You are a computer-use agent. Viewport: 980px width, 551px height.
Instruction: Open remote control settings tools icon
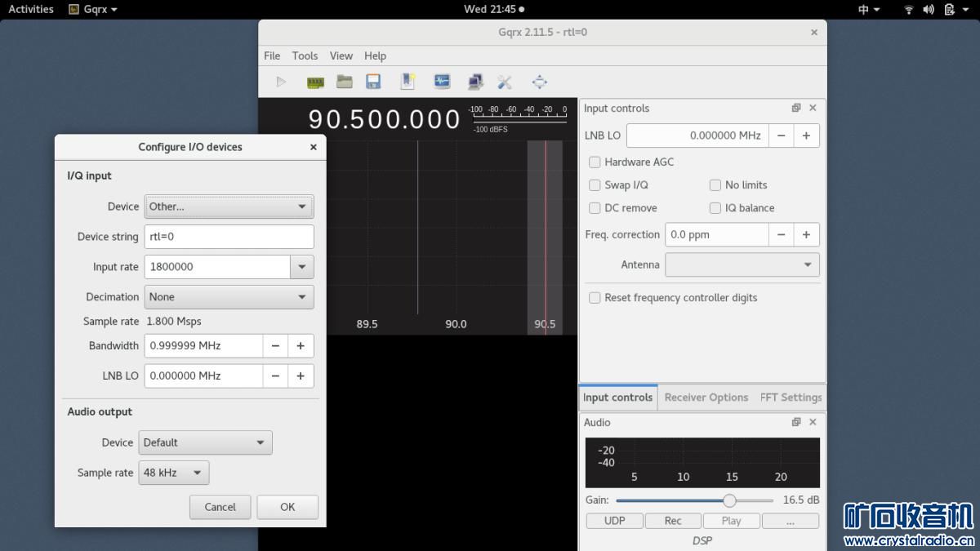click(505, 82)
